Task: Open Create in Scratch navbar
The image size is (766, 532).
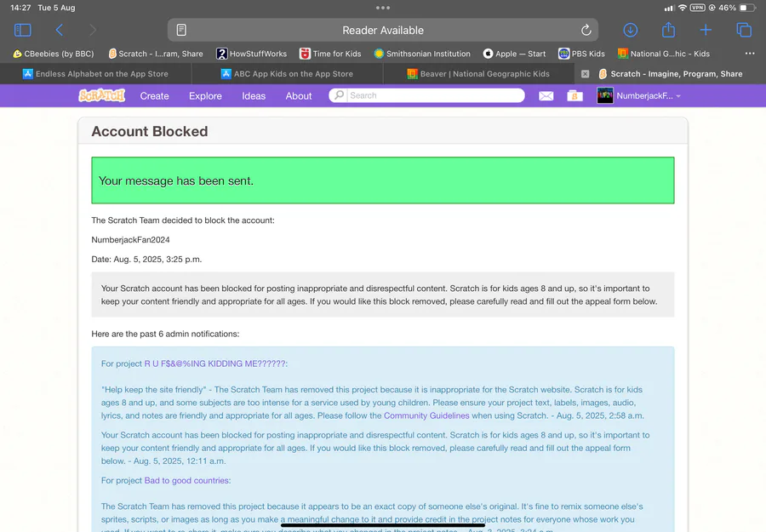Action: click(x=154, y=95)
